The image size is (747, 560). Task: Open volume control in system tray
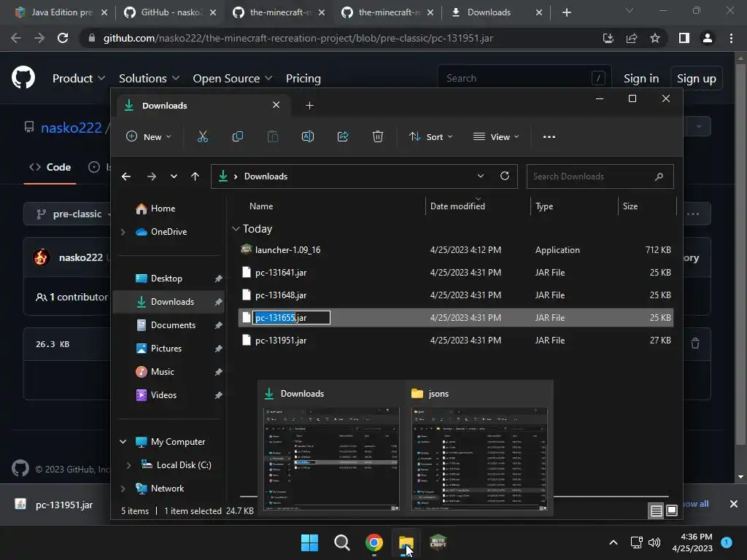coord(654,542)
